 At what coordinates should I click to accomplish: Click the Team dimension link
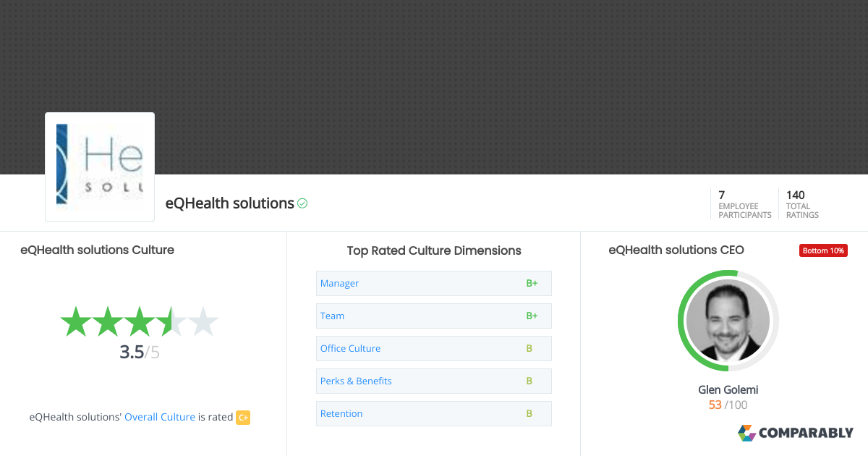coord(332,316)
